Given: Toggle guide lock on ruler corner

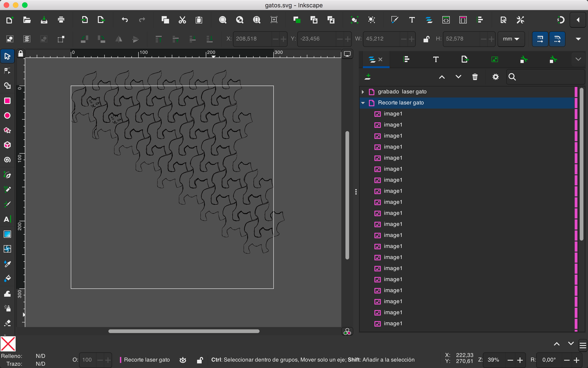Looking at the screenshot, I should 21,53.
